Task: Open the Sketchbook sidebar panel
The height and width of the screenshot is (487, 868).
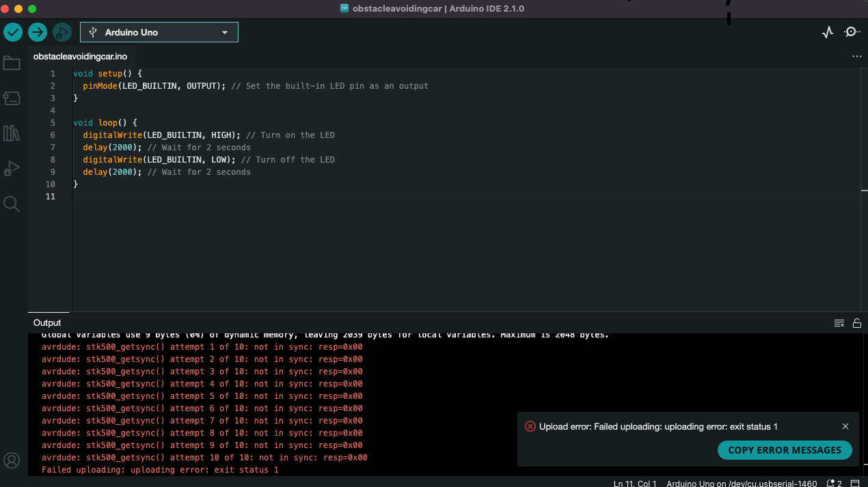Action: coord(12,62)
